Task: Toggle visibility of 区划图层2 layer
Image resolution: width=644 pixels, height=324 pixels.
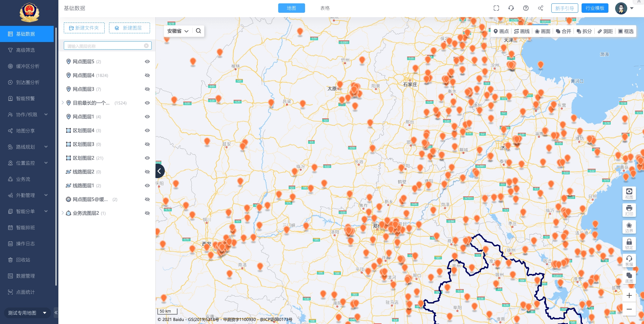Action: point(147,158)
